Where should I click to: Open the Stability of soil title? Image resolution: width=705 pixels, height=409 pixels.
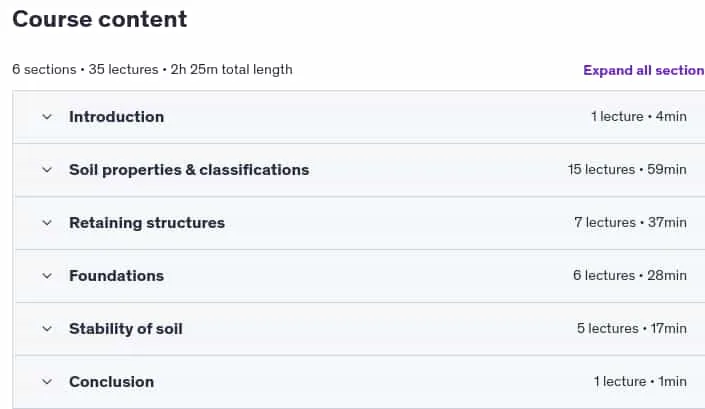click(x=125, y=329)
